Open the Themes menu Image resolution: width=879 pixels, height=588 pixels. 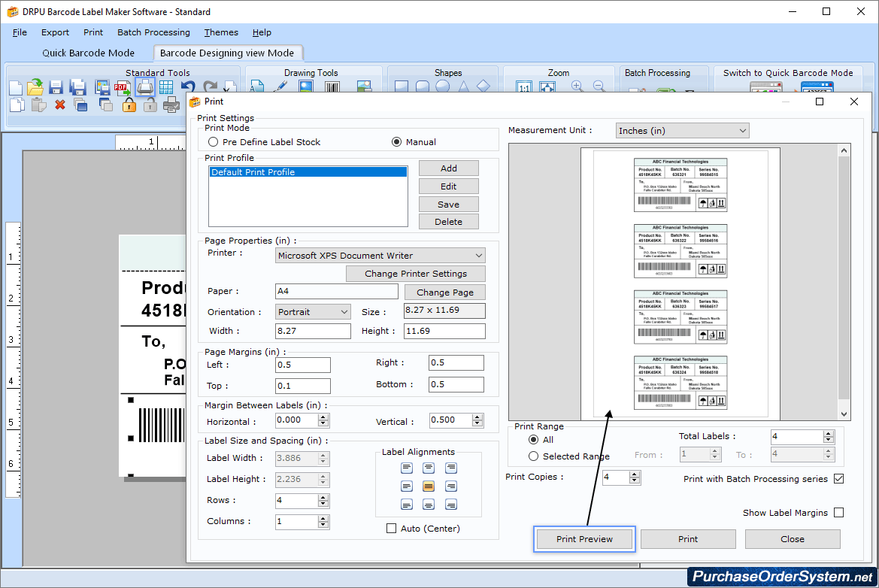pos(220,32)
